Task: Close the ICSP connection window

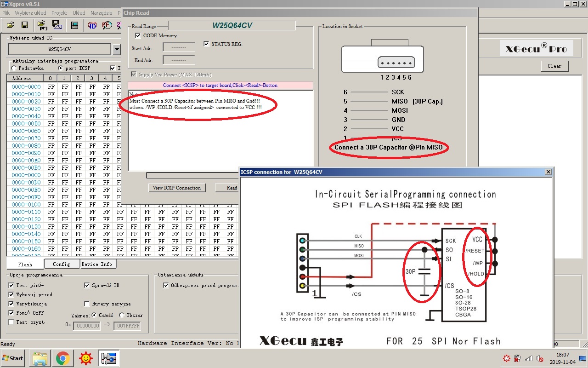Action: tap(548, 172)
